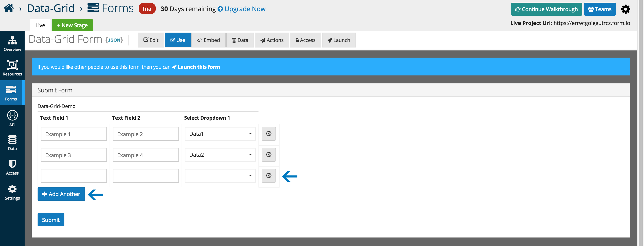644x246 pixels.
Task: Open Data-Grid breadcrumb link
Action: point(51,8)
